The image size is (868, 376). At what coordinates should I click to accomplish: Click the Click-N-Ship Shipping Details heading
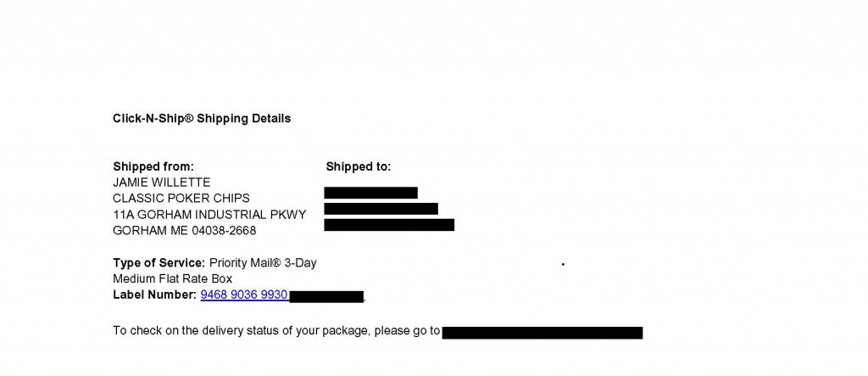click(x=202, y=119)
